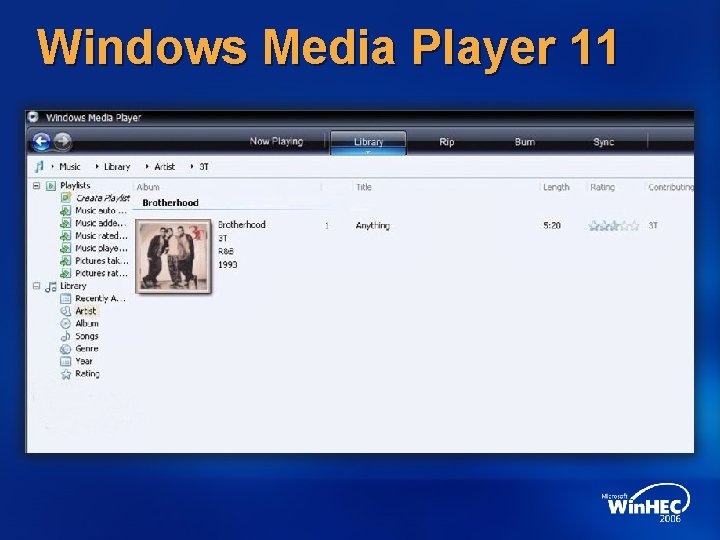
Task: Open the Burn tab
Action: 525,142
